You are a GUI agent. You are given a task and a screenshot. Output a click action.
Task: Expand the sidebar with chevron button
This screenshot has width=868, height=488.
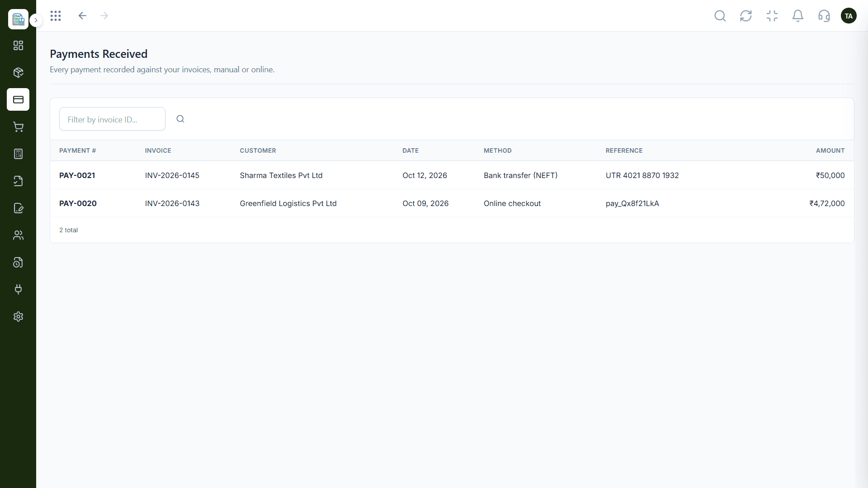pyautogui.click(x=36, y=20)
